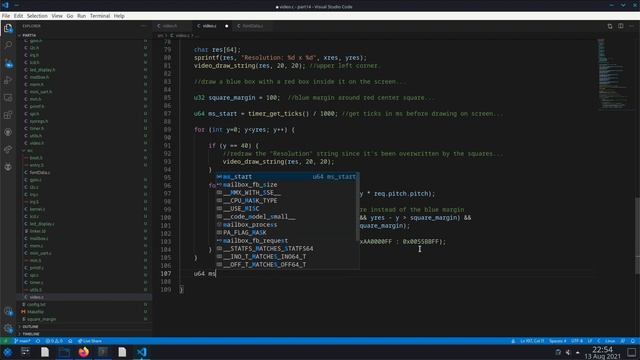Open Makefile in the Explorer tree
The image size is (640, 360).
point(86,312)
